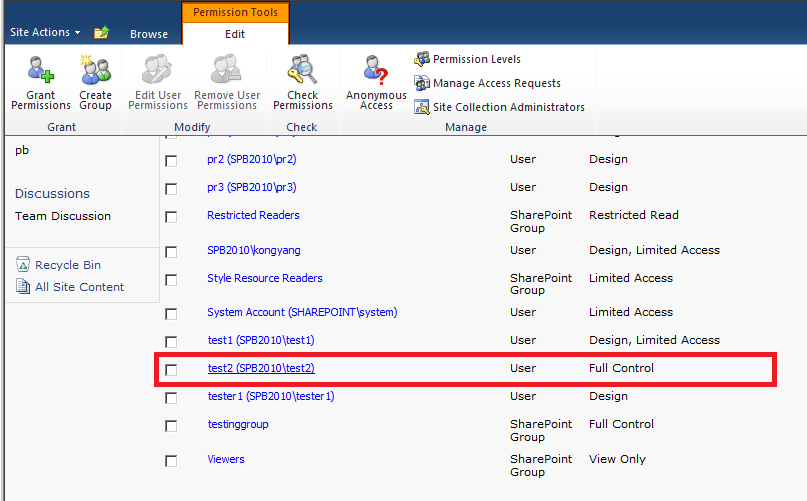Open the Style Resource Readers link
This screenshot has height=501, width=807.
click(x=265, y=278)
